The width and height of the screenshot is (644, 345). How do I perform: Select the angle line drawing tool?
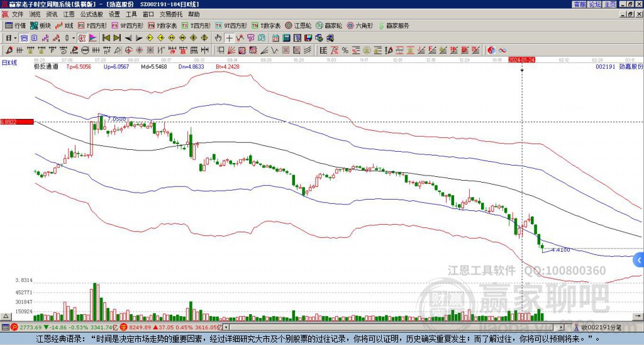[264, 50]
